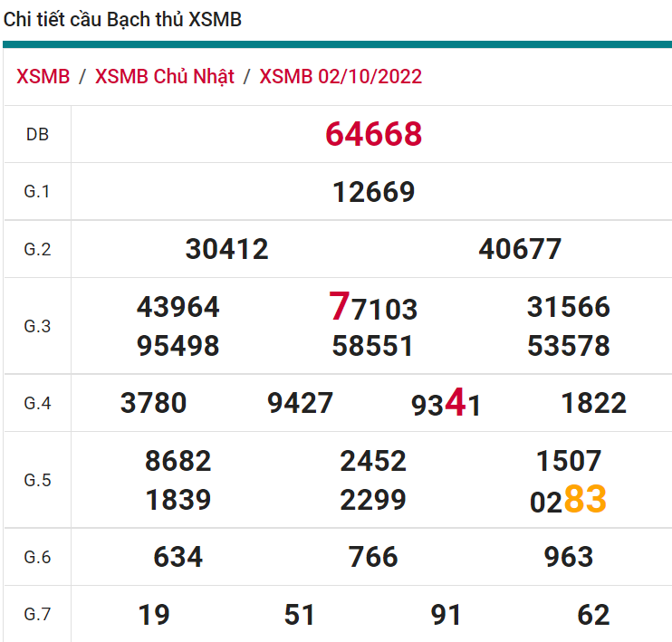Viewport: 672px width, 642px height.
Task: Open the XSMB Chủ Nhật breadcrumb link
Action: coord(164,76)
